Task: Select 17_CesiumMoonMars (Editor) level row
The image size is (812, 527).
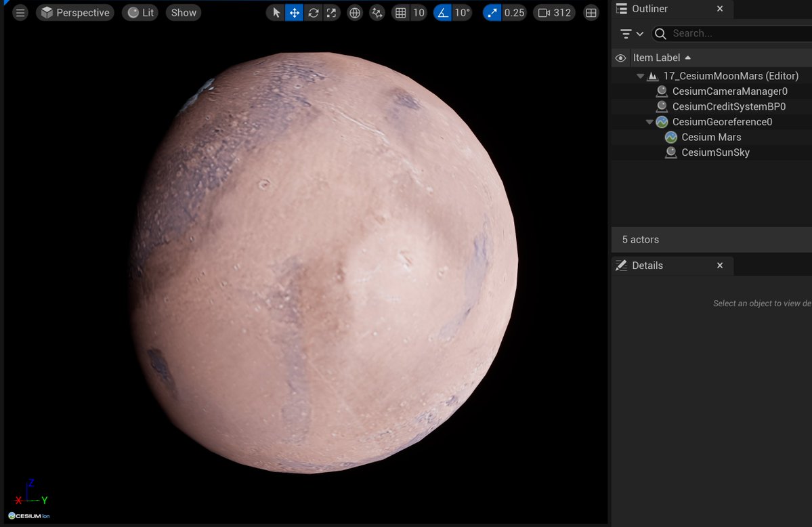Action: (712, 76)
